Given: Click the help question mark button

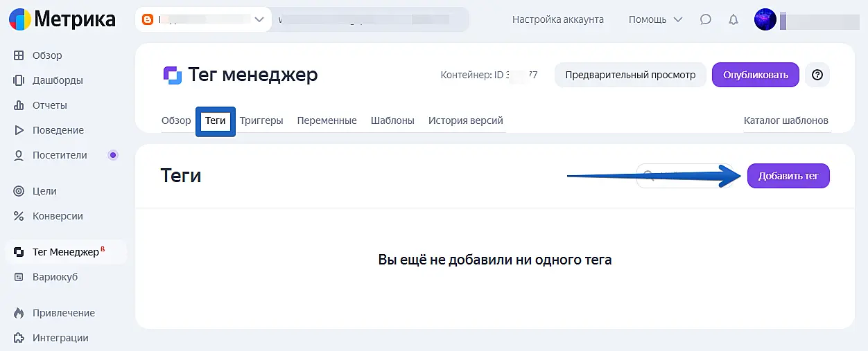Looking at the screenshot, I should (817, 75).
